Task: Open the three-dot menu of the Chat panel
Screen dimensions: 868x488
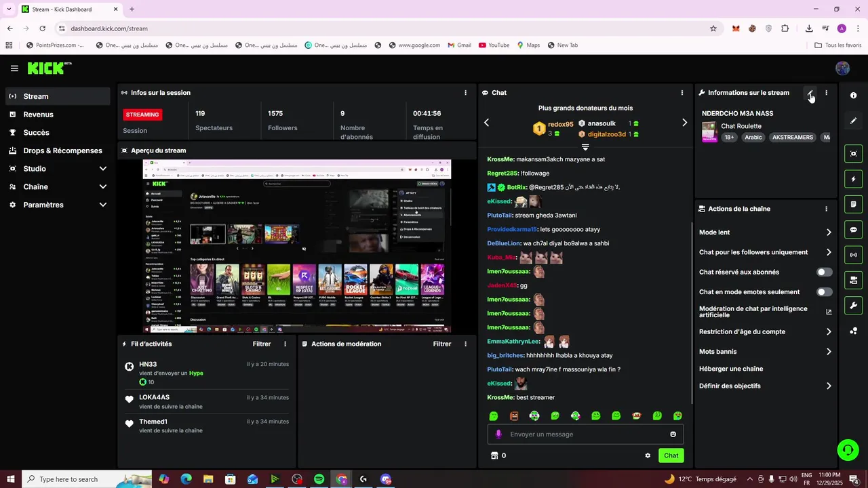Action: pyautogui.click(x=682, y=93)
